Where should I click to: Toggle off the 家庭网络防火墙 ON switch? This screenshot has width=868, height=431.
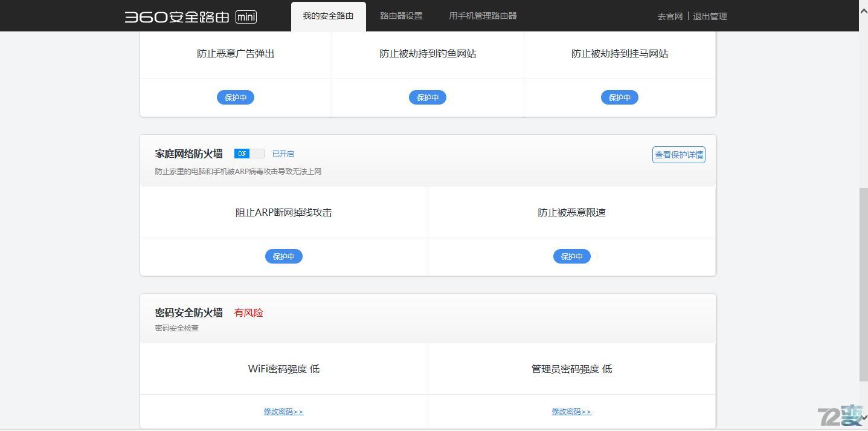tap(249, 154)
